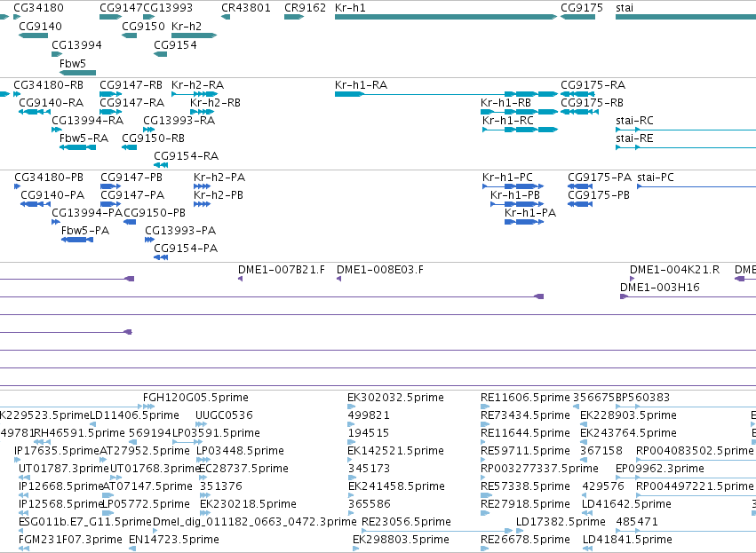Open the Fbw5-PA protein label

point(85,231)
